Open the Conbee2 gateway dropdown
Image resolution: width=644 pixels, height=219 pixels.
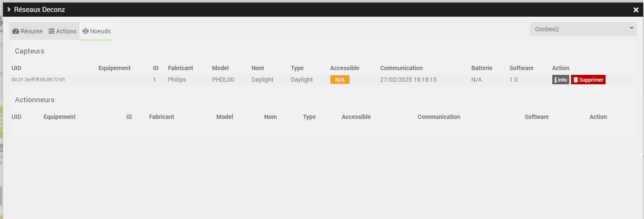point(583,29)
